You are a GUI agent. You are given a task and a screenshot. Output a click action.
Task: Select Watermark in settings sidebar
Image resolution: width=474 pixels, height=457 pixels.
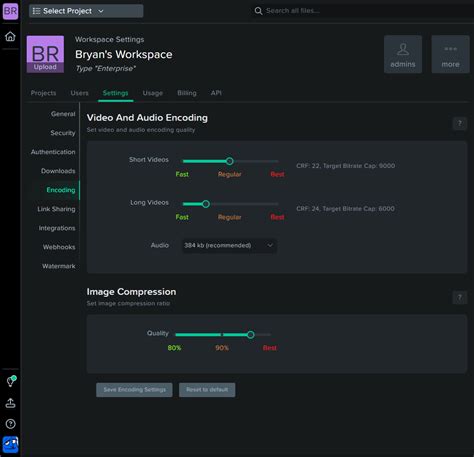(59, 266)
